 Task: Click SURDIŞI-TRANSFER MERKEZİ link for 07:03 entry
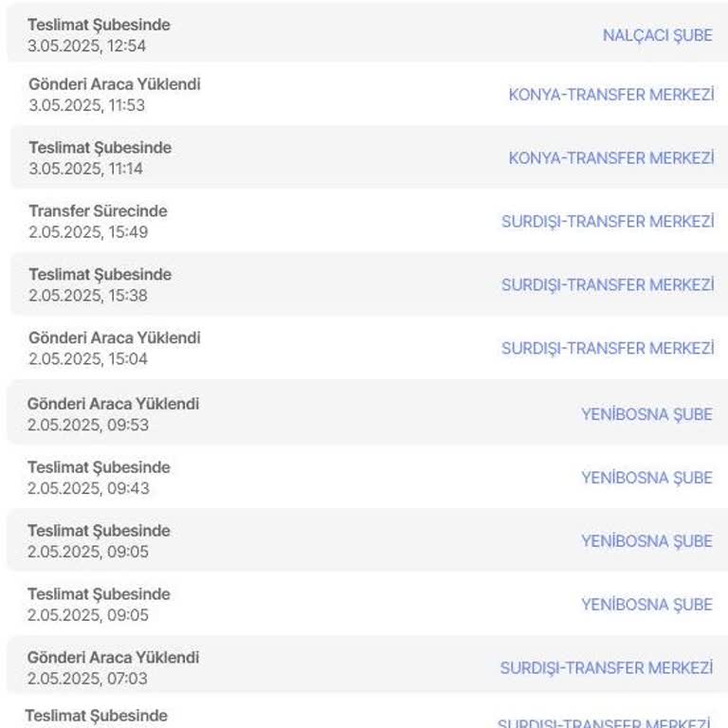(606, 668)
